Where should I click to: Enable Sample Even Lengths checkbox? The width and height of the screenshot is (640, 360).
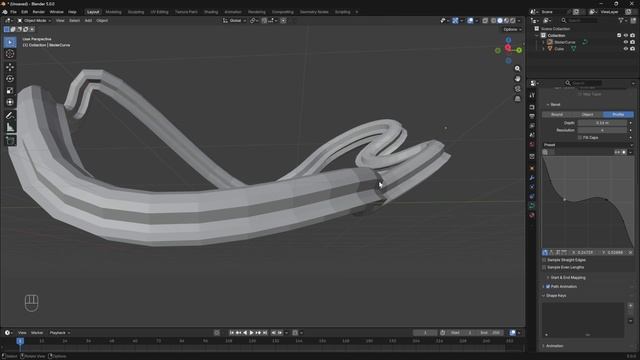click(x=544, y=267)
